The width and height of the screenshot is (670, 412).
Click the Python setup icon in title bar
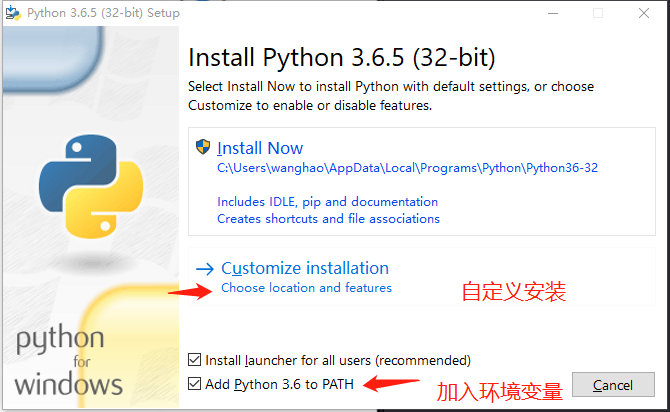[x=15, y=14]
